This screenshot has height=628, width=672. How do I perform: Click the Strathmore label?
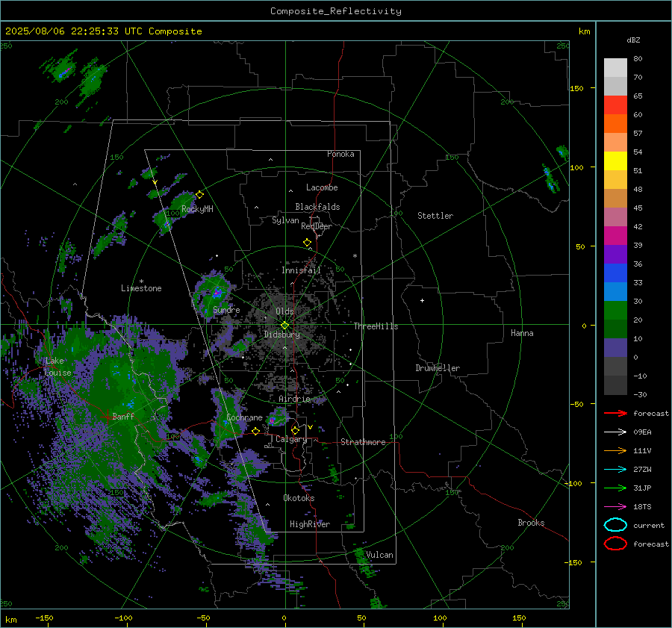click(363, 442)
